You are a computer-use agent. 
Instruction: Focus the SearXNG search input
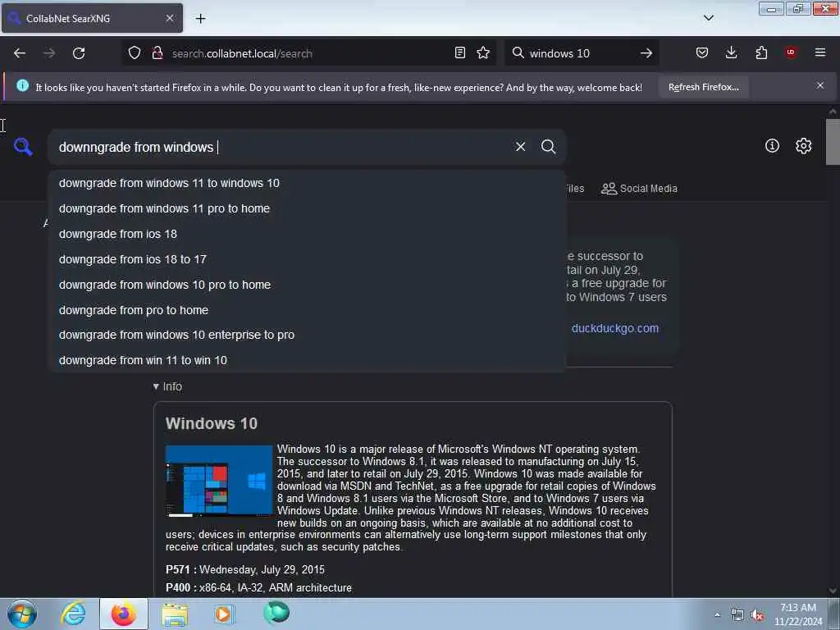point(284,147)
